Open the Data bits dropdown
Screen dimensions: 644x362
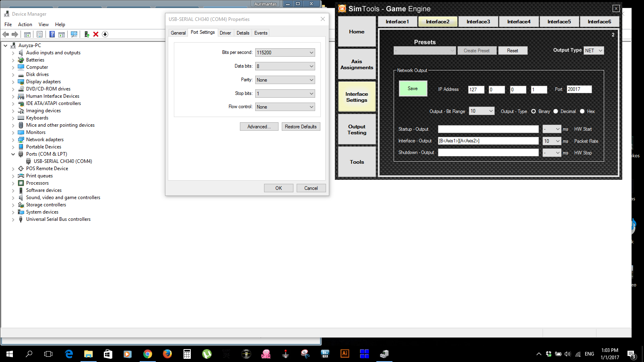(x=285, y=66)
